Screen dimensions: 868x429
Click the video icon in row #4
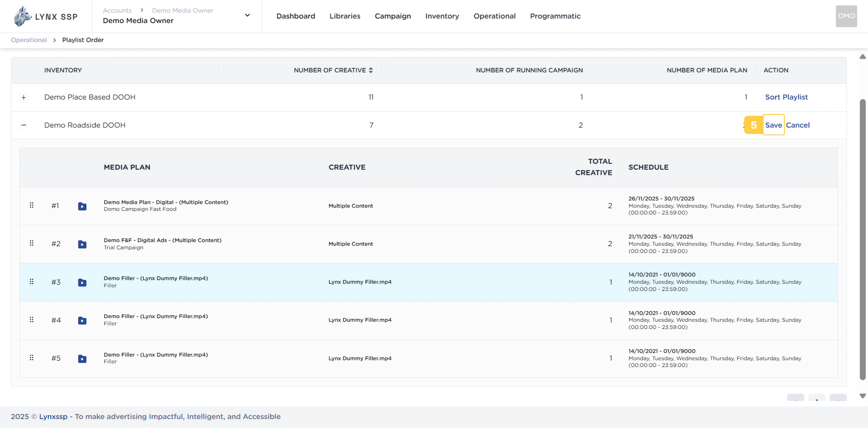(x=82, y=321)
